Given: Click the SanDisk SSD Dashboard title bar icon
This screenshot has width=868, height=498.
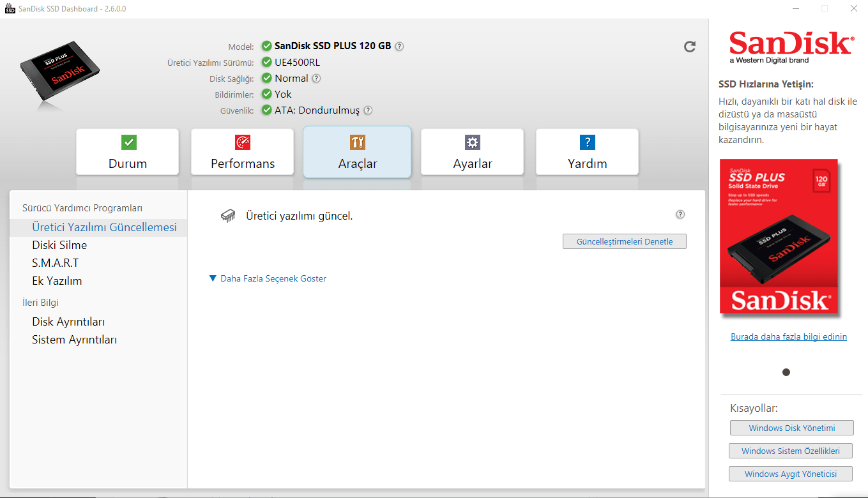Looking at the screenshot, I should (x=10, y=8).
